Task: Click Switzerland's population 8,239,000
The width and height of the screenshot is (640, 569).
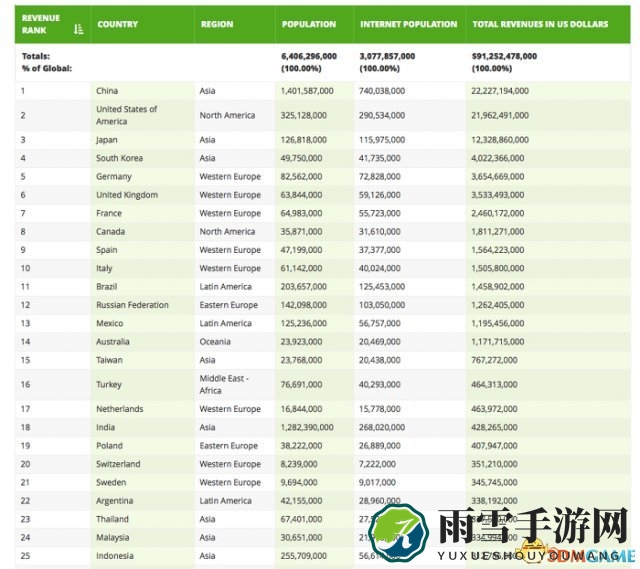Action: tap(299, 464)
